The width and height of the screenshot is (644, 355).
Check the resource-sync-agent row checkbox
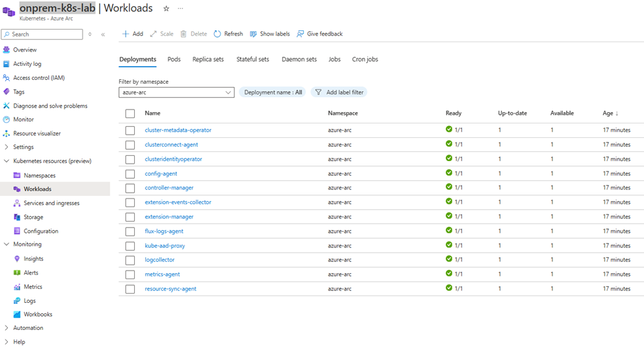pos(130,289)
